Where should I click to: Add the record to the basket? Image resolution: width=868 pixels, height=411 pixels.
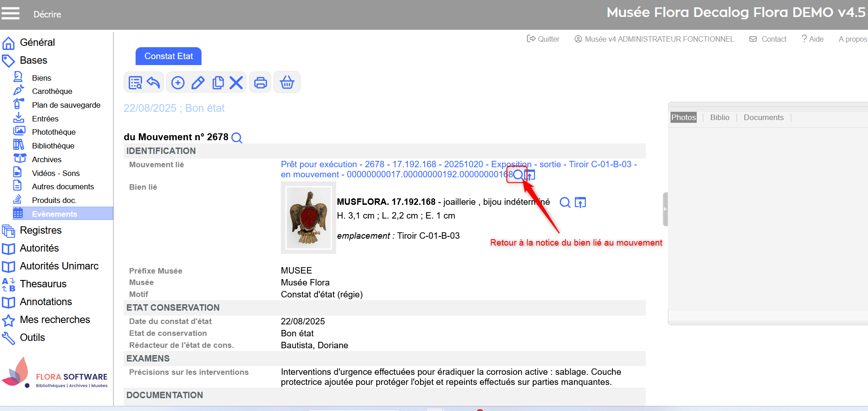[x=287, y=82]
